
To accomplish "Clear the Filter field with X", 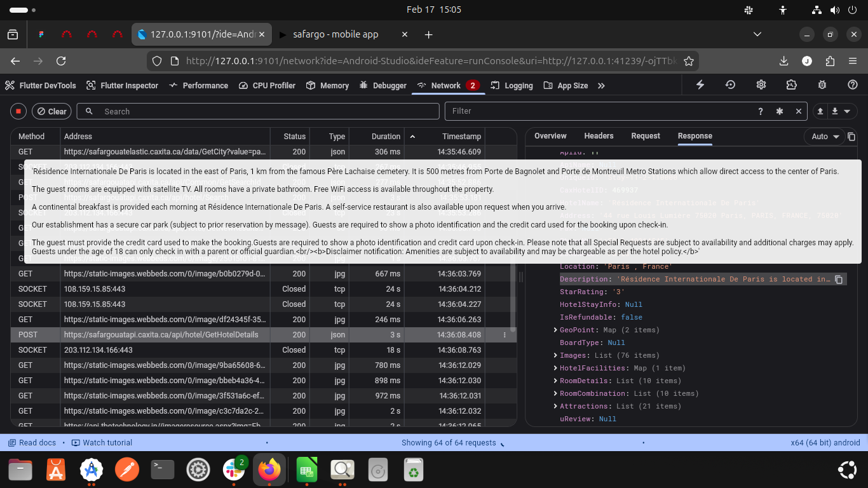I will pos(799,111).
